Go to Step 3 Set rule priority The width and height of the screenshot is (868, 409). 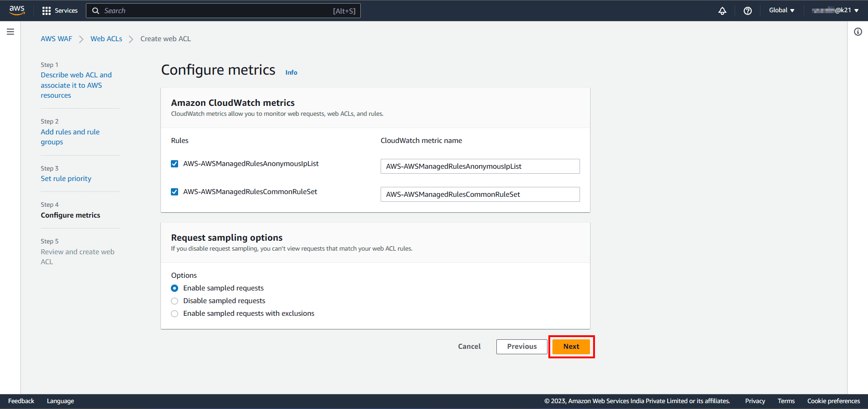(66, 179)
